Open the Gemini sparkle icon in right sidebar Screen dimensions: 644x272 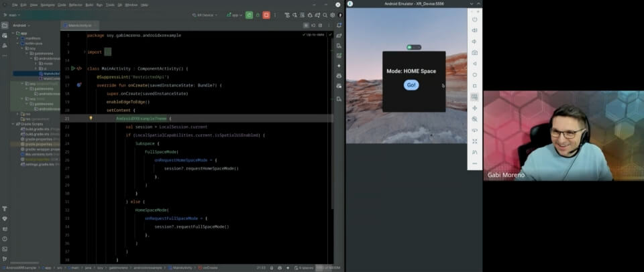339,66
